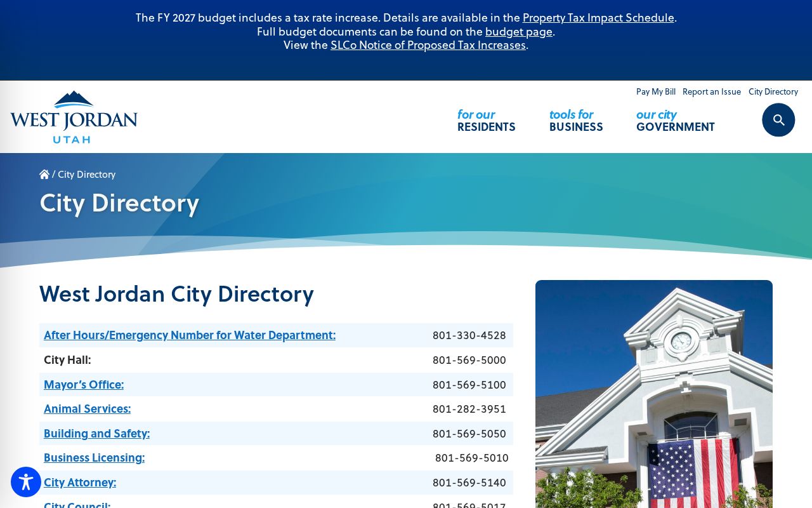Screen dimensions: 812x508
Task: Open the Animal Services link
Action: (87, 408)
